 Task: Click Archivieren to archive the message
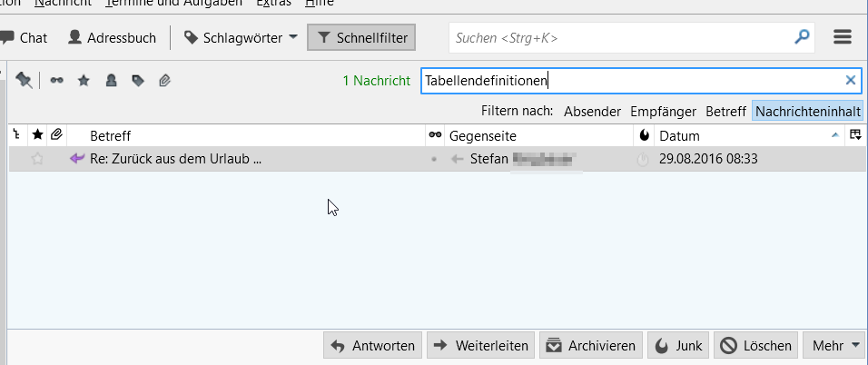(590, 345)
